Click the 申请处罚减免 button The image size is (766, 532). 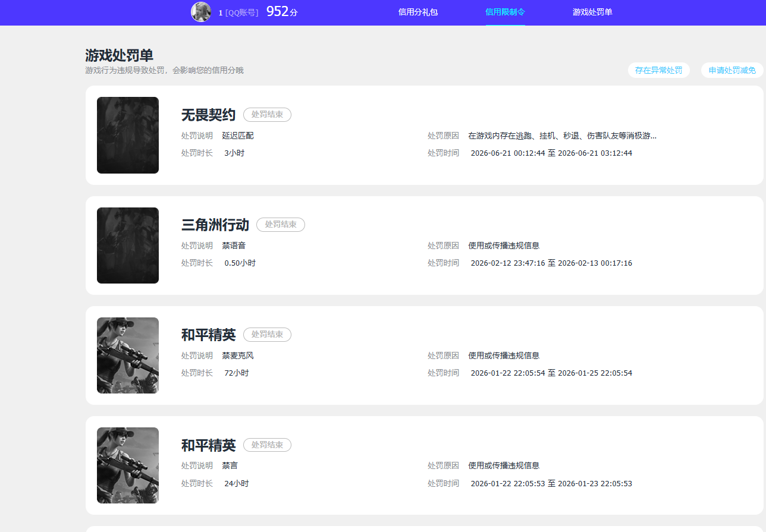[732, 70]
